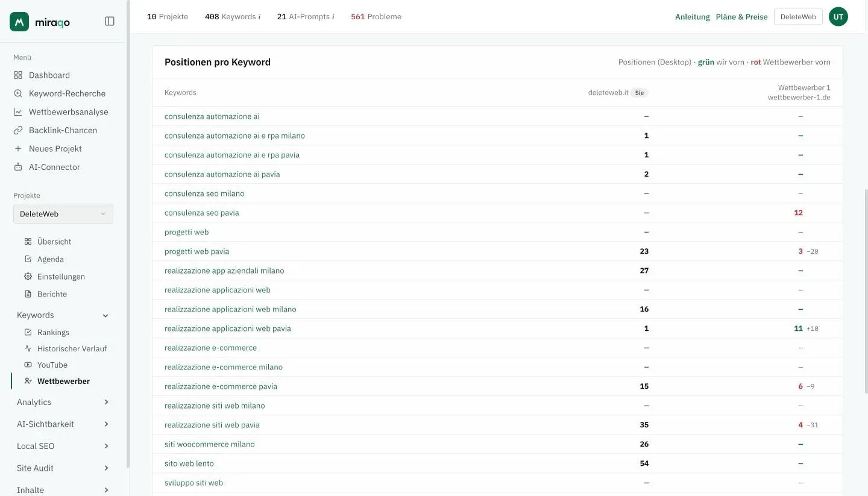Image resolution: width=868 pixels, height=496 pixels.
Task: Open Pläne & Preise link
Action: 742,17
